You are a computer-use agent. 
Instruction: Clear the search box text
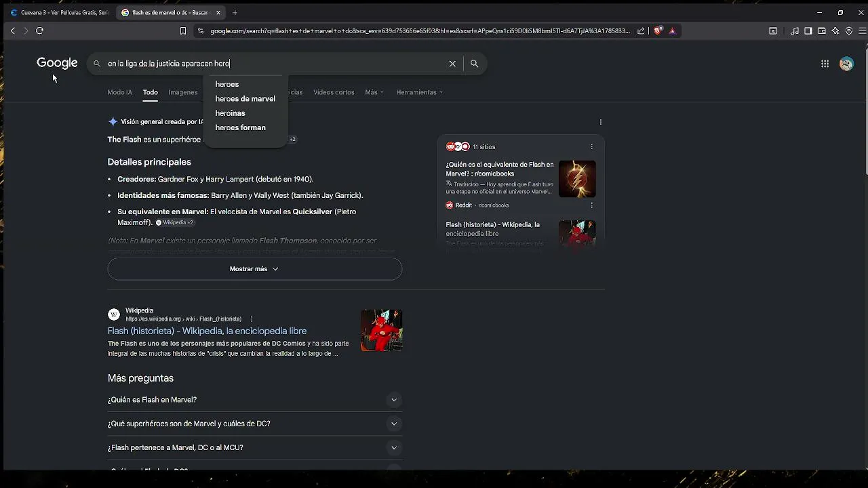452,64
